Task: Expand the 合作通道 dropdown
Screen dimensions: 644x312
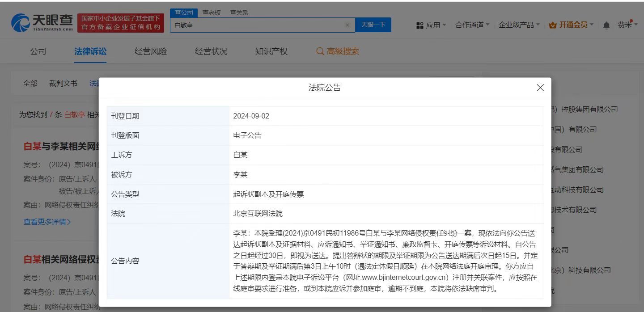Action: point(472,25)
